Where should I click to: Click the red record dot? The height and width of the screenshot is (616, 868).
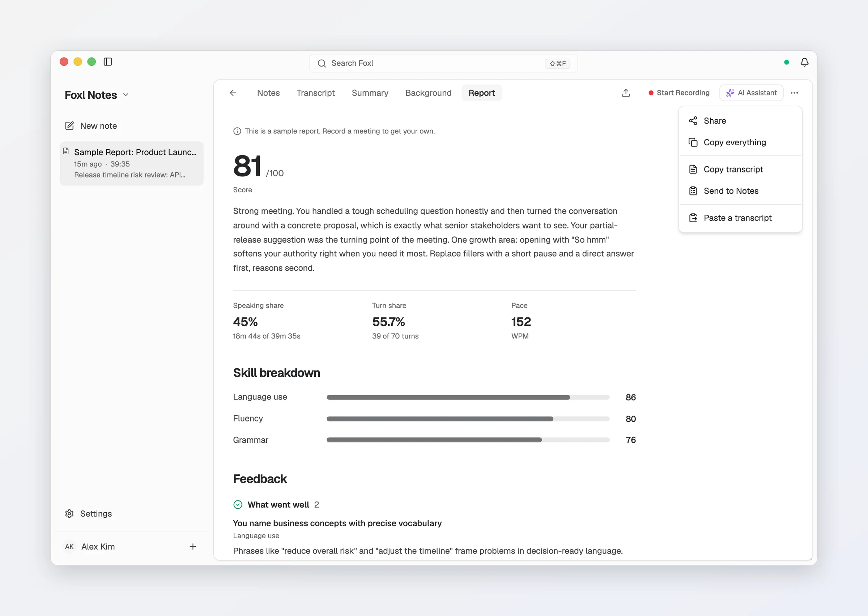coord(651,93)
